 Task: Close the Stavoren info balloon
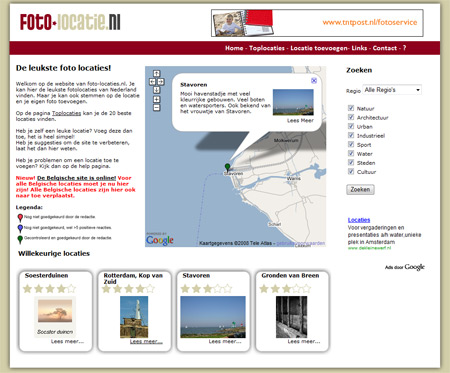point(314,80)
